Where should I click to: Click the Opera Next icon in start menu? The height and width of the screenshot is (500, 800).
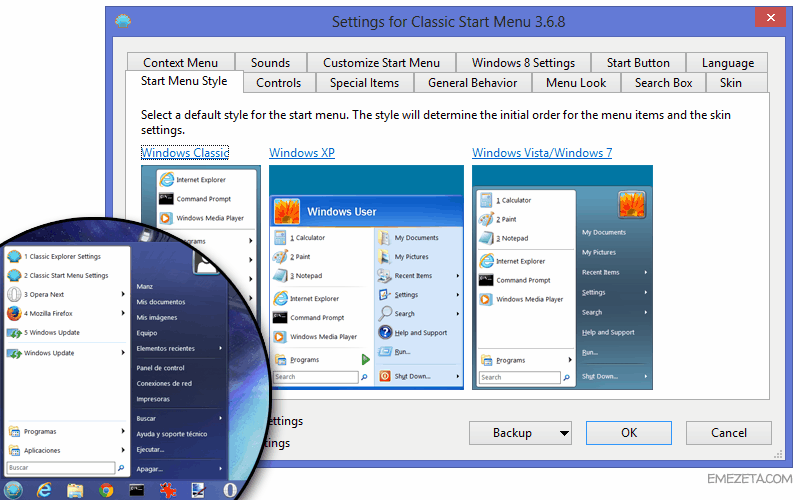[x=14, y=294]
